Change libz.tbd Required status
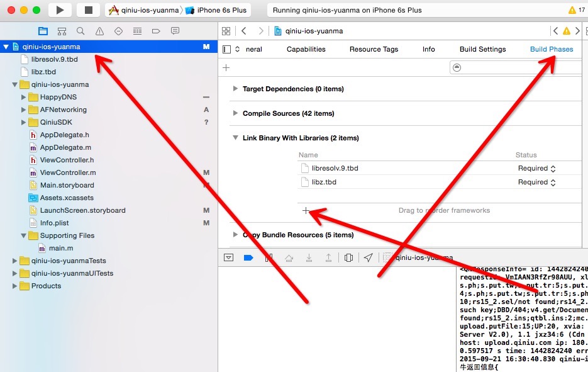Image resolution: width=588 pixels, height=372 pixels. pos(536,183)
